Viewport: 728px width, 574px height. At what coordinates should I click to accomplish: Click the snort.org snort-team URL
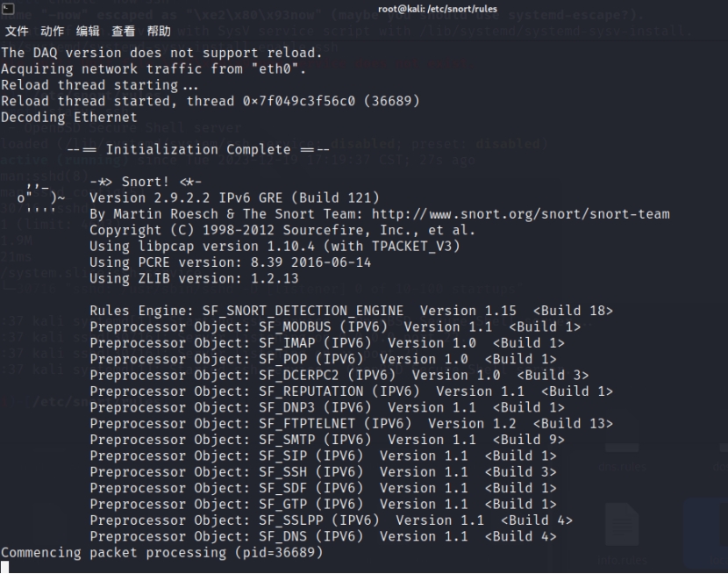click(520, 214)
